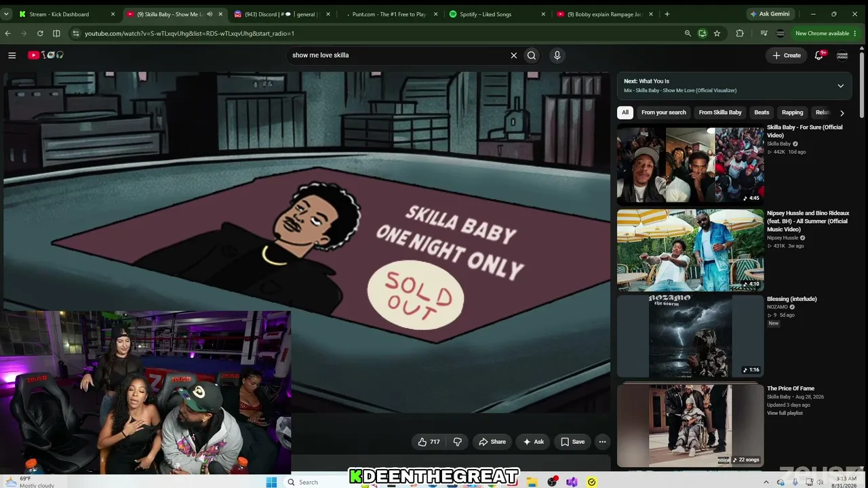Screen dimensions: 868x488
Task: Go to YouTube home via the logo
Action: pos(45,56)
